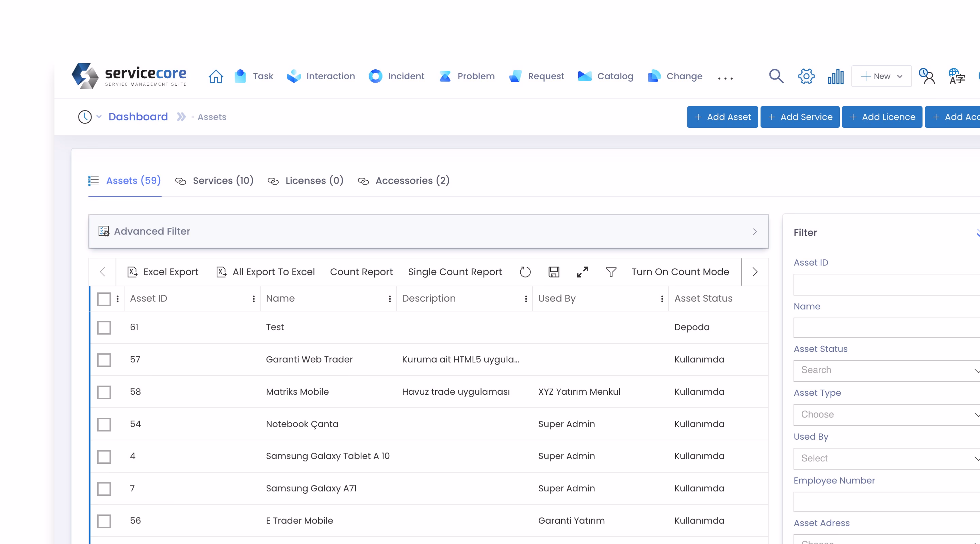Go to Dashboard breadcrumb link

pyautogui.click(x=138, y=117)
